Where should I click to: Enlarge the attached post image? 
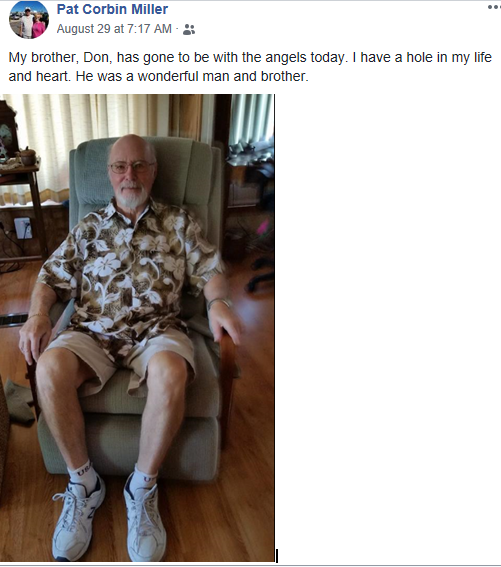[x=137, y=328]
